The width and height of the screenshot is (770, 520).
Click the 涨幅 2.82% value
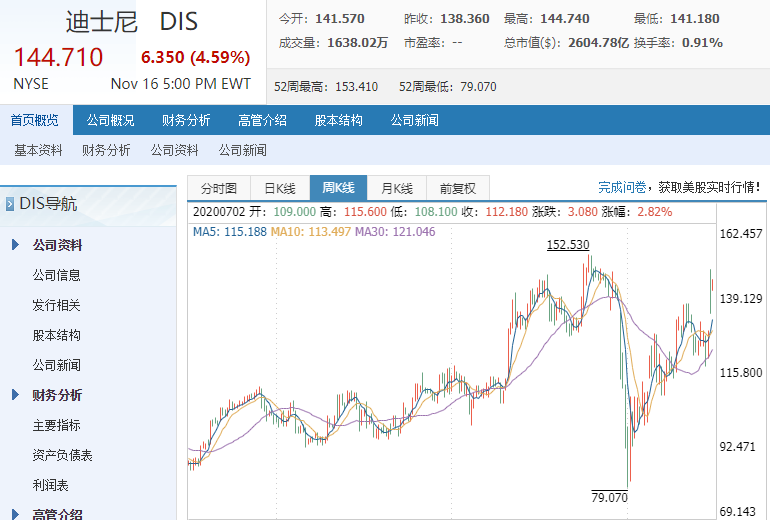pos(655,212)
